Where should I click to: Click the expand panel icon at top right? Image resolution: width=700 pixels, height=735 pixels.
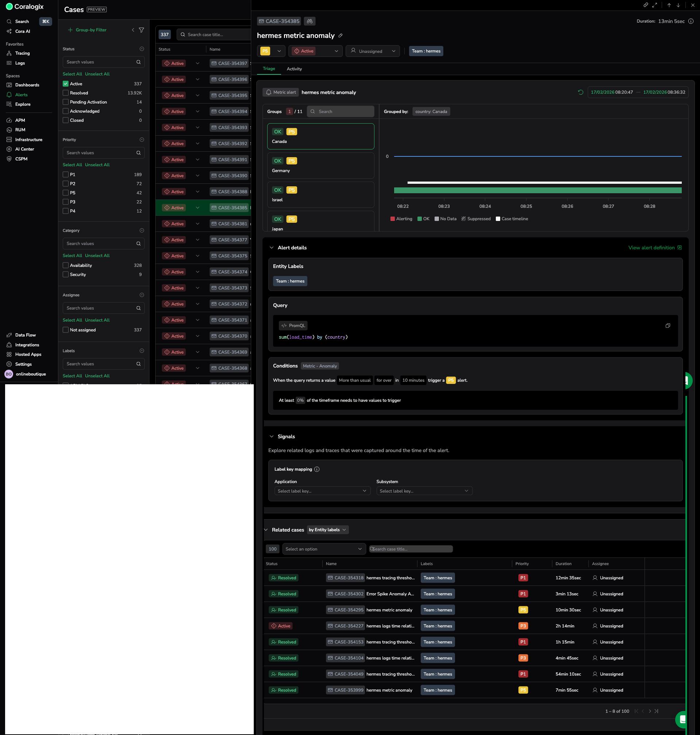pos(654,5)
